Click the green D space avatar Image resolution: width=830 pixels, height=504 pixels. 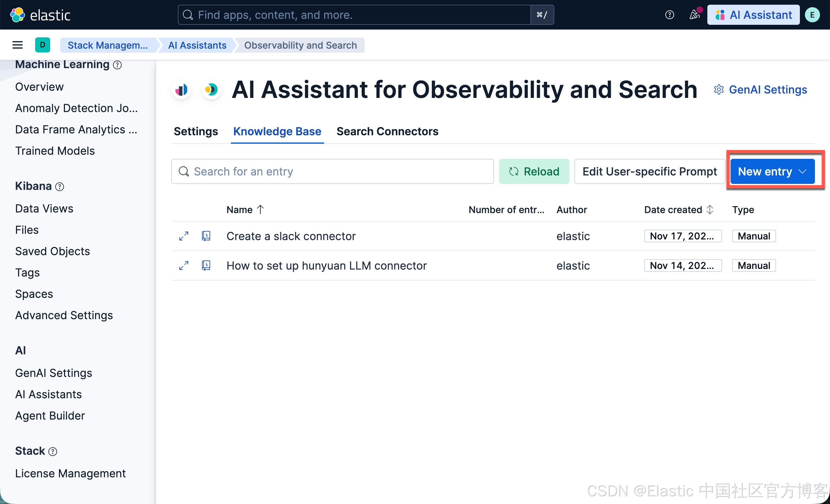(x=42, y=45)
